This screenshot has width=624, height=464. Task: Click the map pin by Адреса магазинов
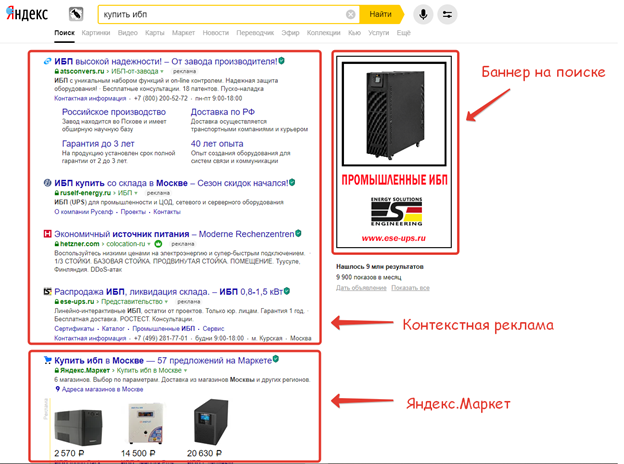(x=57, y=389)
